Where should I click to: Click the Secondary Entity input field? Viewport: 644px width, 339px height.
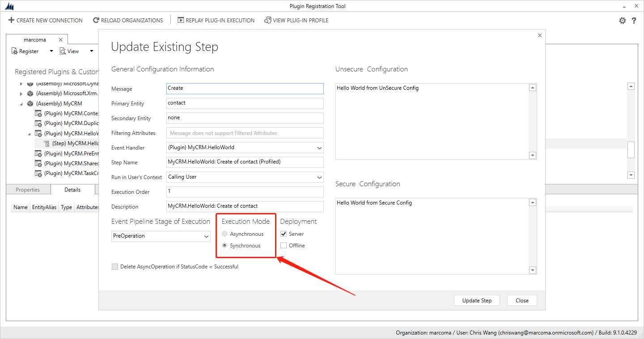tap(245, 118)
